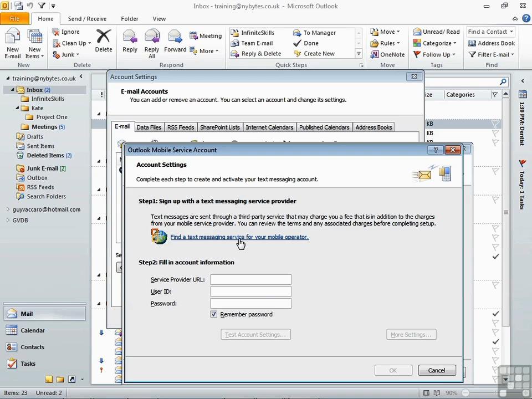
Task: Select the Done quick step
Action: (306, 43)
